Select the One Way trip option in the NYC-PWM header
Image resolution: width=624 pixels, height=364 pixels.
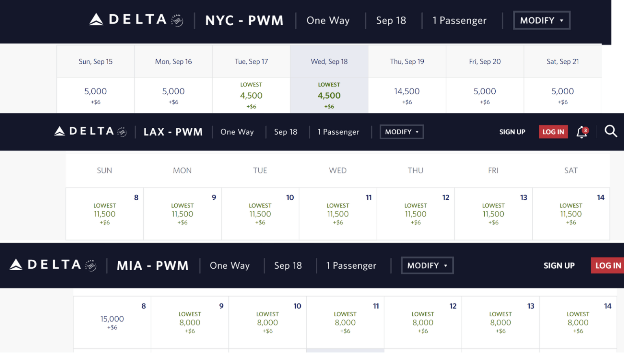point(328,20)
